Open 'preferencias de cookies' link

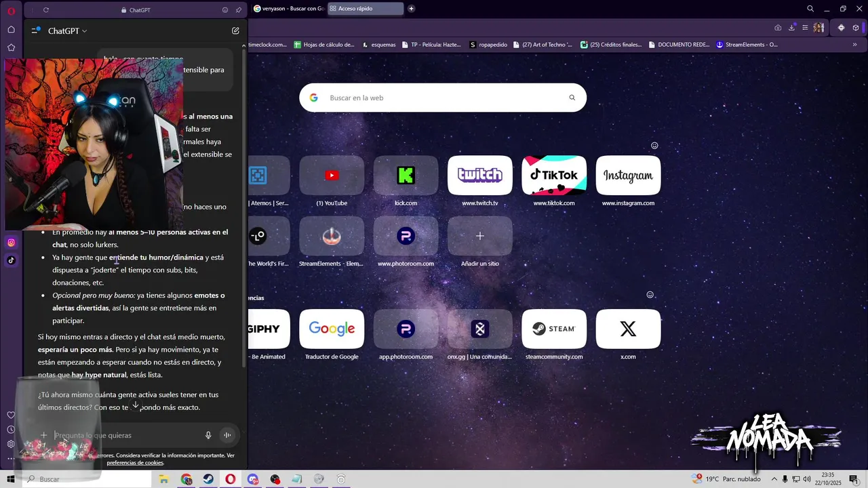[x=135, y=462]
